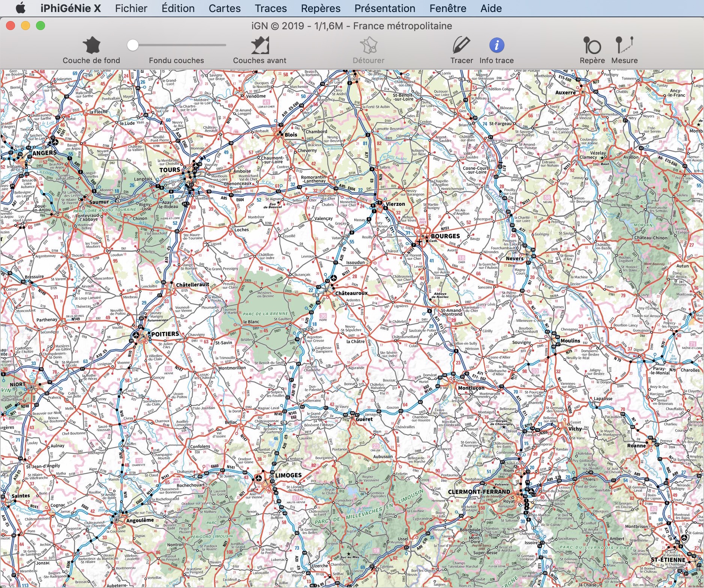This screenshot has width=704, height=588.
Task: Click Saumur label on map
Action: pos(99,202)
